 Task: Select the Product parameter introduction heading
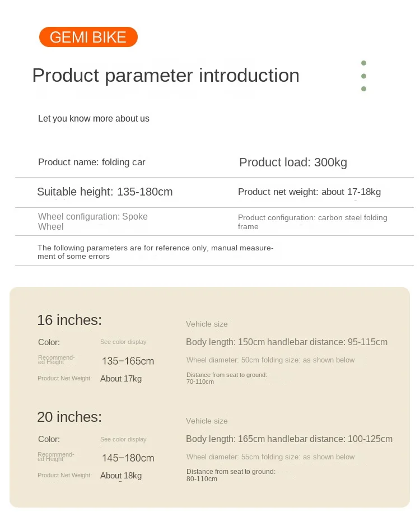166,76
